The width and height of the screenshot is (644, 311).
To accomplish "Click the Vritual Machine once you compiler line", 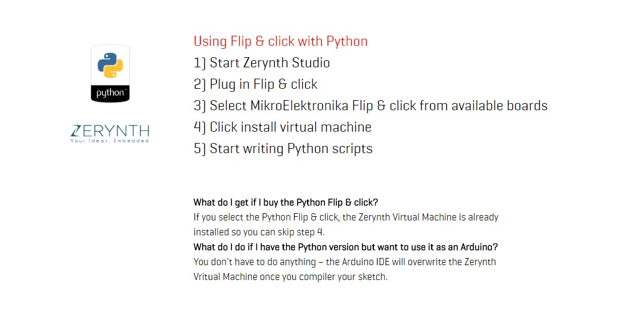I will pos(290,277).
